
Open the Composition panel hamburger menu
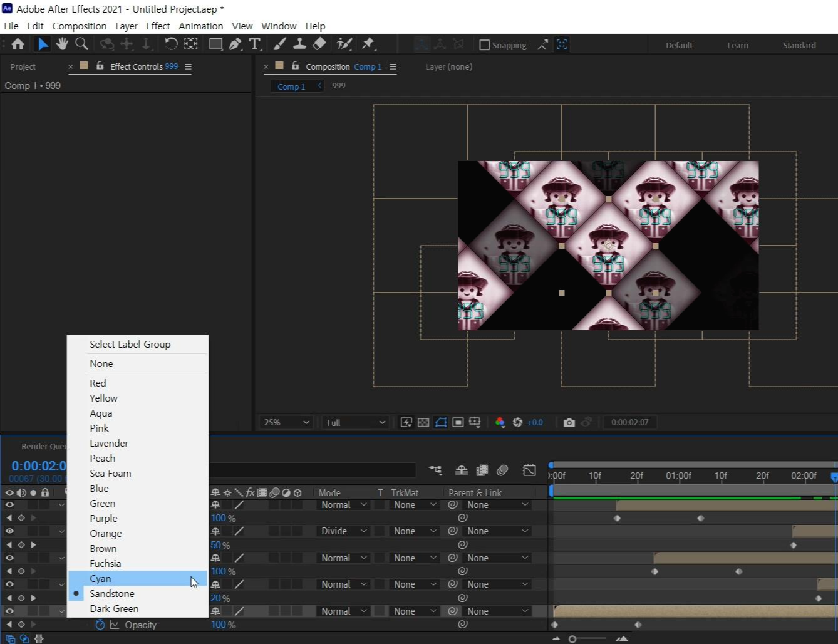393,66
